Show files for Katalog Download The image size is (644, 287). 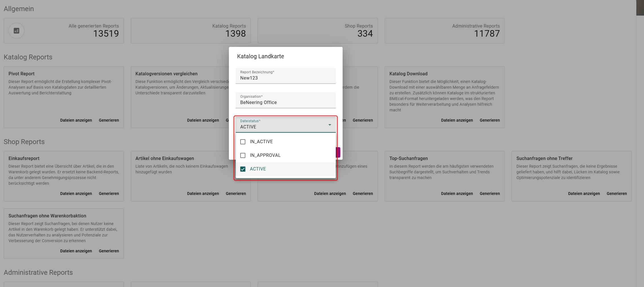click(x=457, y=120)
